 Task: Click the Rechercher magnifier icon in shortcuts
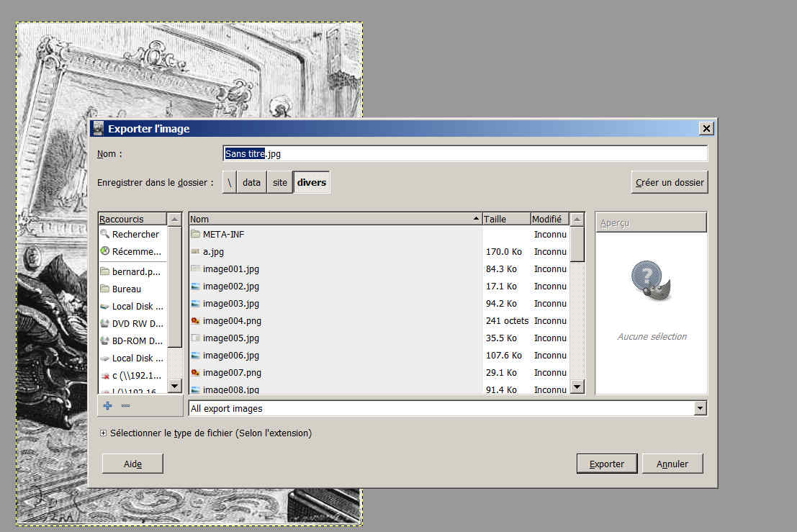[105, 234]
